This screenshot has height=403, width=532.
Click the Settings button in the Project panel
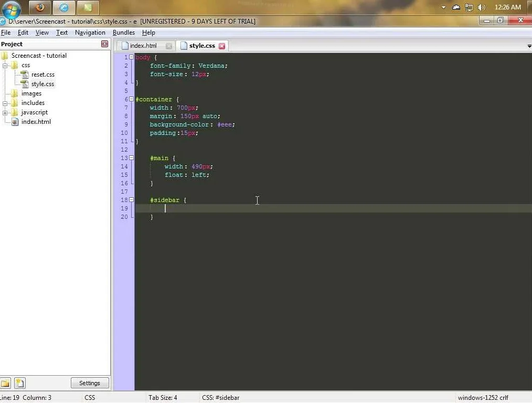point(90,383)
